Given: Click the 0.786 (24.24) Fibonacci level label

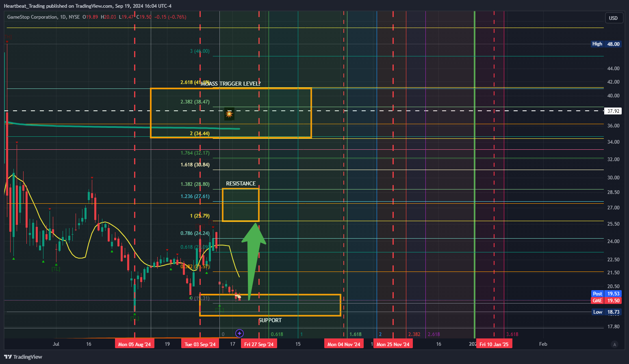Looking at the screenshot, I should click(x=195, y=233).
